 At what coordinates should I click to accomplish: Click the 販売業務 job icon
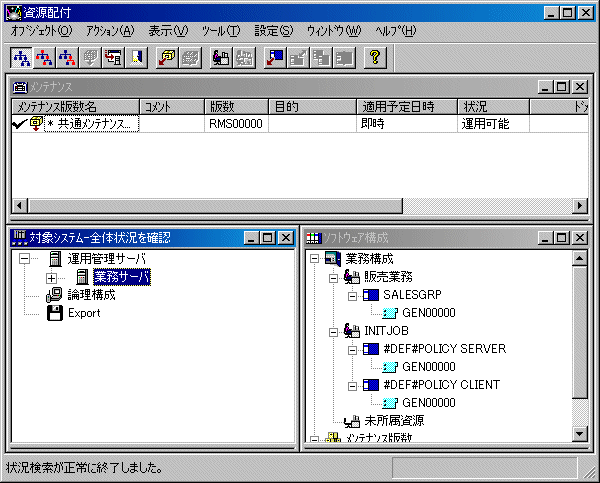click(x=352, y=277)
